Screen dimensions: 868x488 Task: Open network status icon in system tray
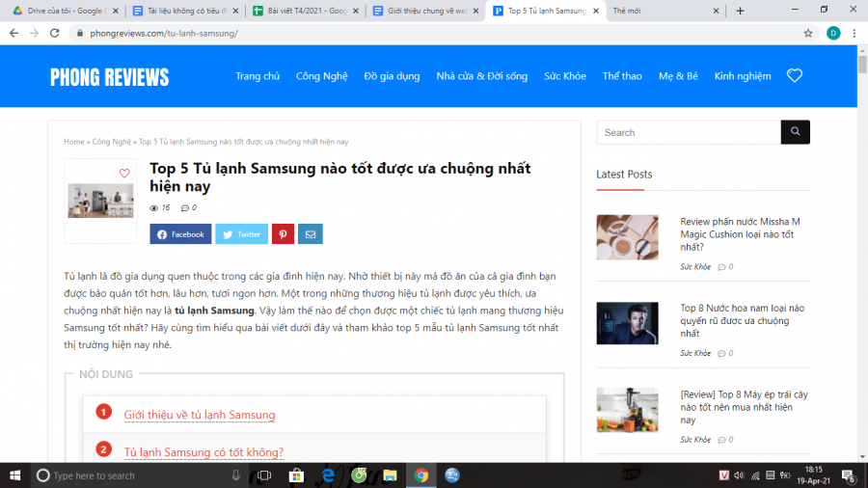coord(755,475)
